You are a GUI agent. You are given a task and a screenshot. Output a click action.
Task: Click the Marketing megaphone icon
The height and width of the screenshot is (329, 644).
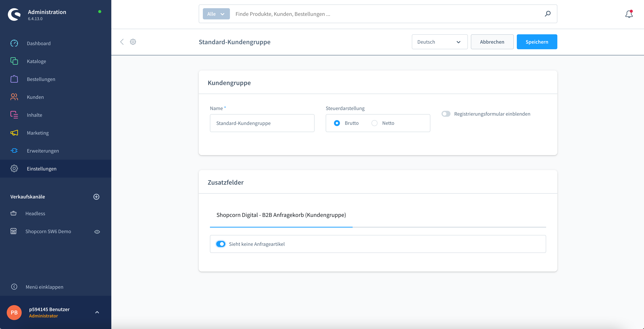click(x=14, y=133)
